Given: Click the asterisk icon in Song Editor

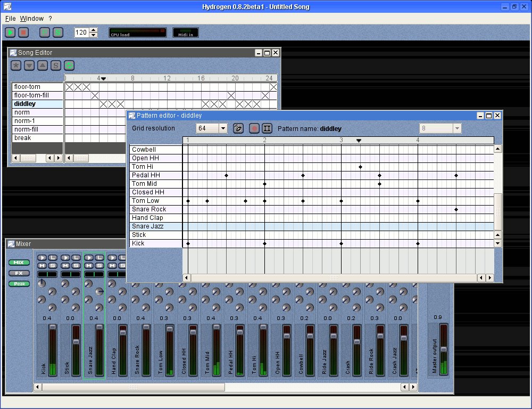Looking at the screenshot, I should (16, 66).
